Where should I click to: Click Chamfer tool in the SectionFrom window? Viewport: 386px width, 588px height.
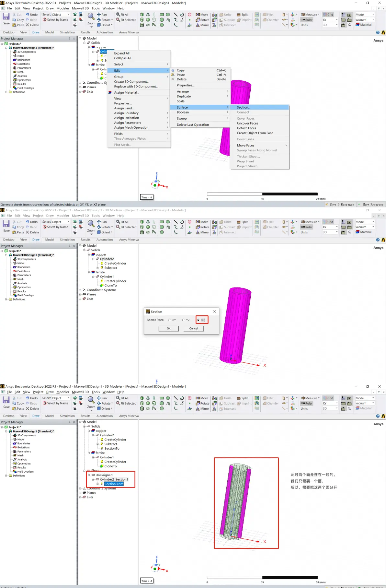coord(270,403)
